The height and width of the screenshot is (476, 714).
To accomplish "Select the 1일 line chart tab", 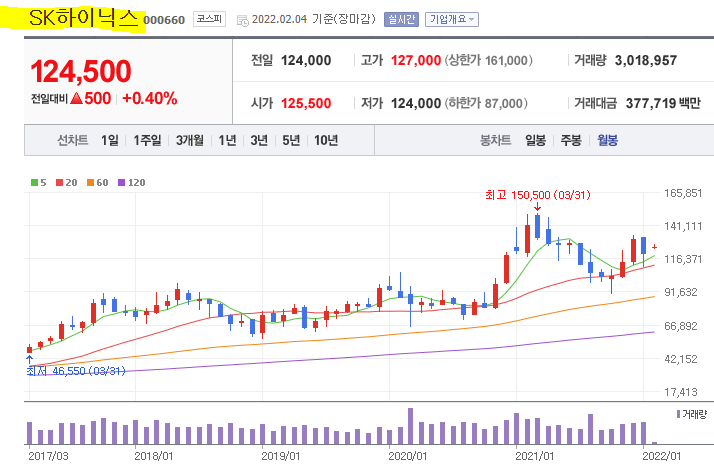I will click(110, 140).
